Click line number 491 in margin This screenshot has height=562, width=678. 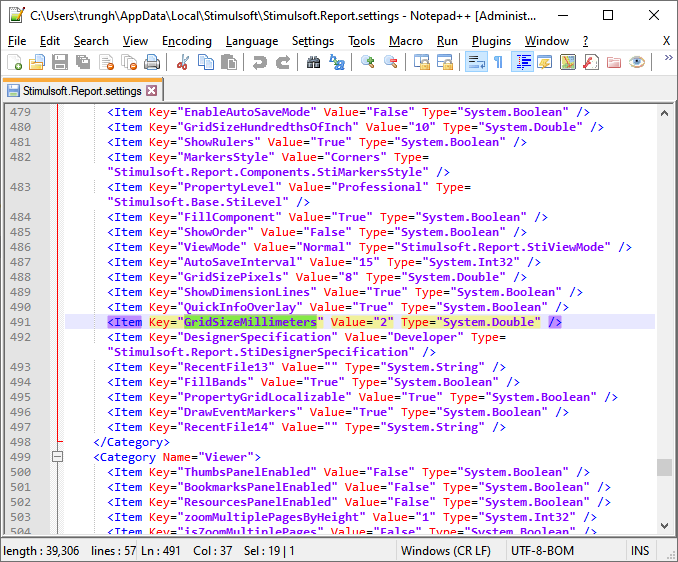click(20, 322)
